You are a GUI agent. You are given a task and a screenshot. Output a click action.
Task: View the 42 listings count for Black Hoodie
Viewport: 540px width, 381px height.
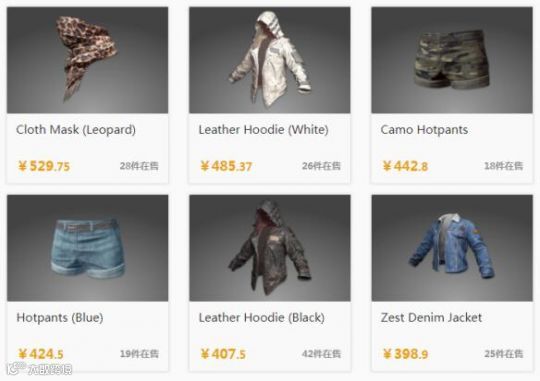click(321, 354)
